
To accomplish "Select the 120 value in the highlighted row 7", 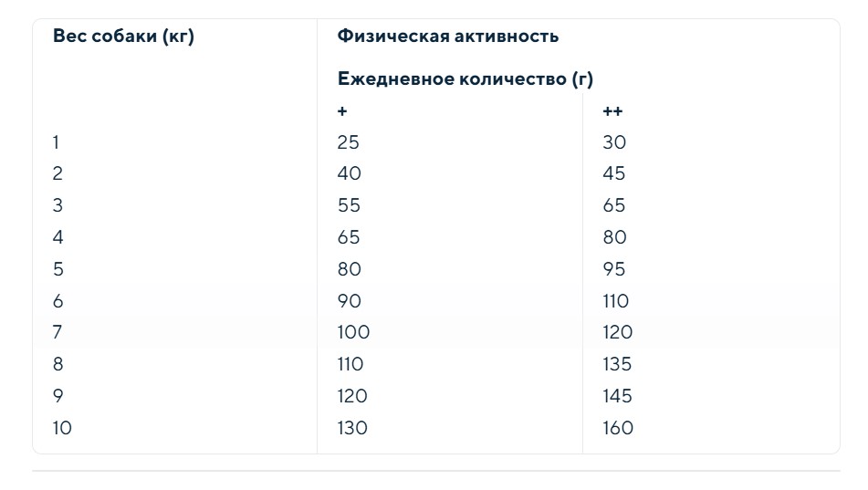I will tap(617, 332).
